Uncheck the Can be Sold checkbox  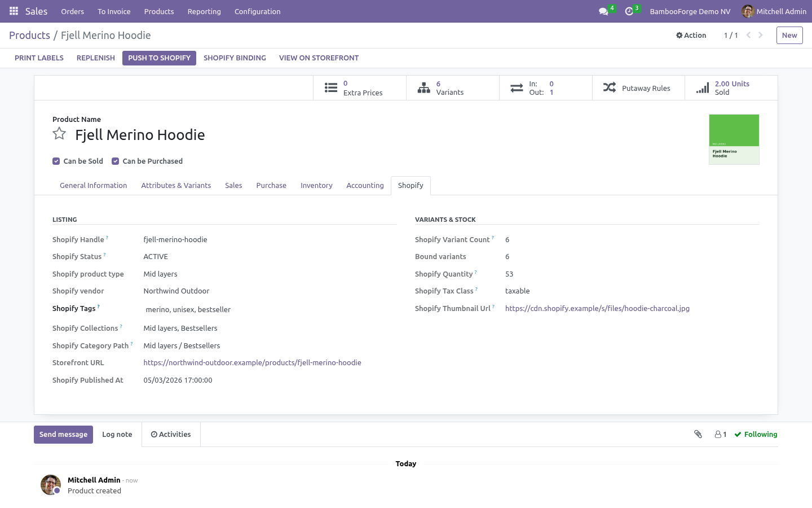(x=56, y=161)
